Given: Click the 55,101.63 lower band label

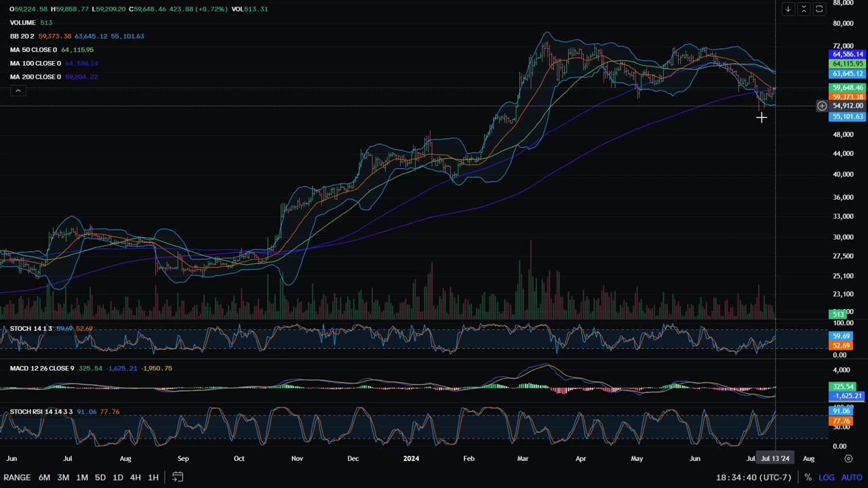Looking at the screenshot, I should 846,117.
